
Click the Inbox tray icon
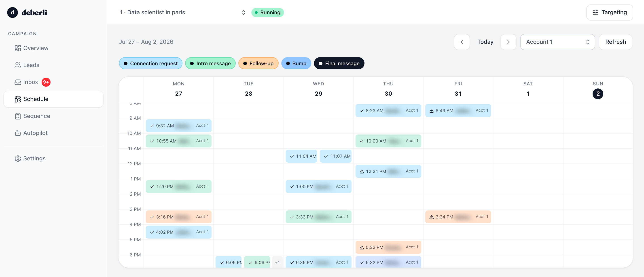[18, 82]
